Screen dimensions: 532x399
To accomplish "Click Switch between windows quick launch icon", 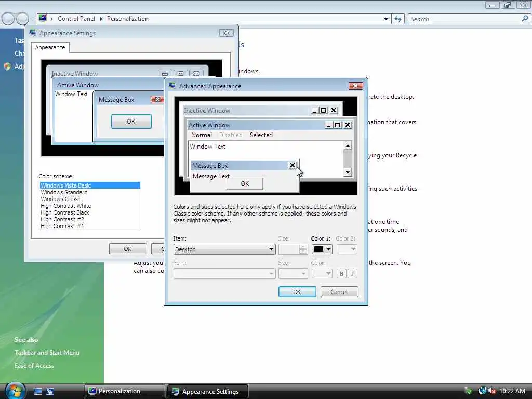I will (x=50, y=391).
